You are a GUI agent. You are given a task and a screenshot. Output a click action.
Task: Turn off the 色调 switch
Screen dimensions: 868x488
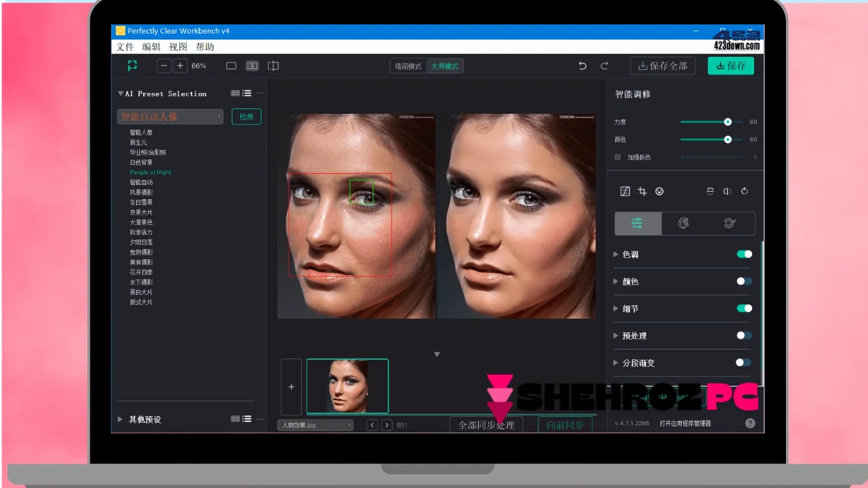744,254
